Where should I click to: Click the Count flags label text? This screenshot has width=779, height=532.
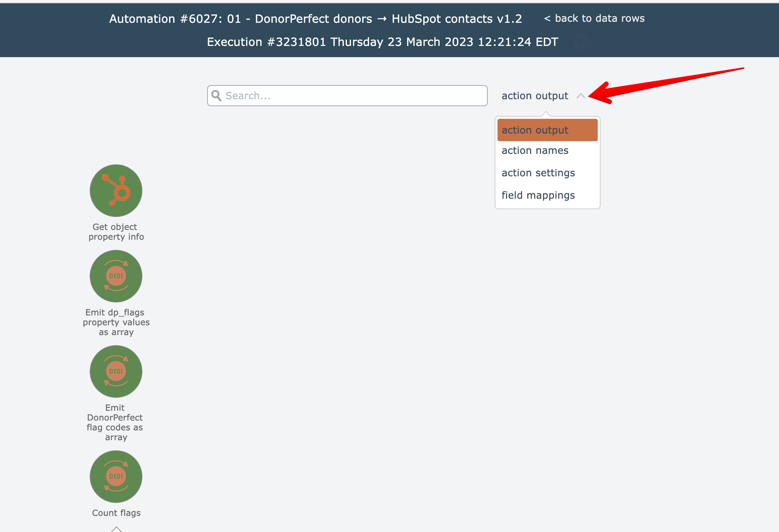click(x=116, y=513)
